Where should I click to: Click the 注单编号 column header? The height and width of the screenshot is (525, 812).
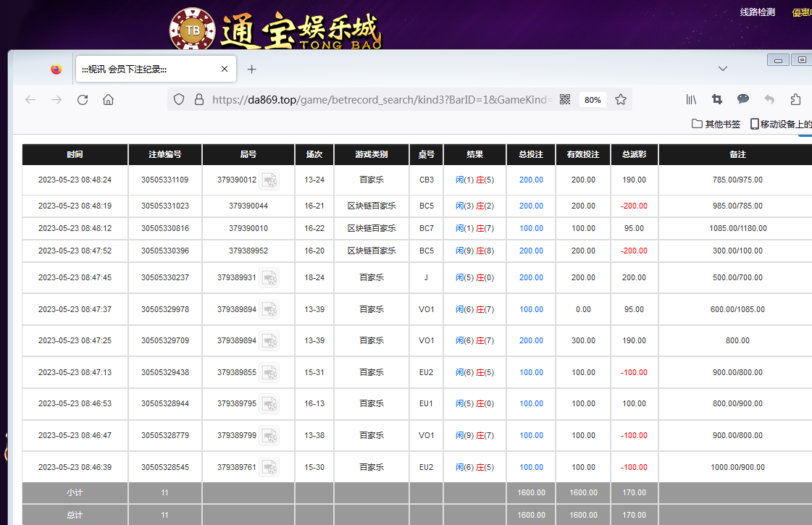tap(165, 154)
